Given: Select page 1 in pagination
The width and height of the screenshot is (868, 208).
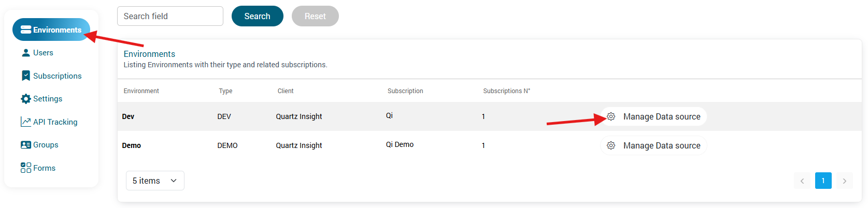Looking at the screenshot, I should [x=823, y=181].
